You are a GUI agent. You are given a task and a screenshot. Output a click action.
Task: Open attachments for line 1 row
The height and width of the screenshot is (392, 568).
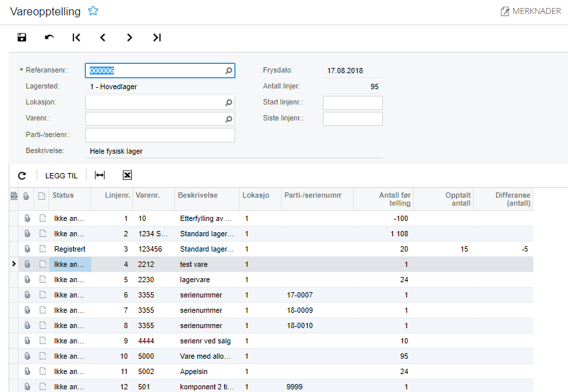27,218
